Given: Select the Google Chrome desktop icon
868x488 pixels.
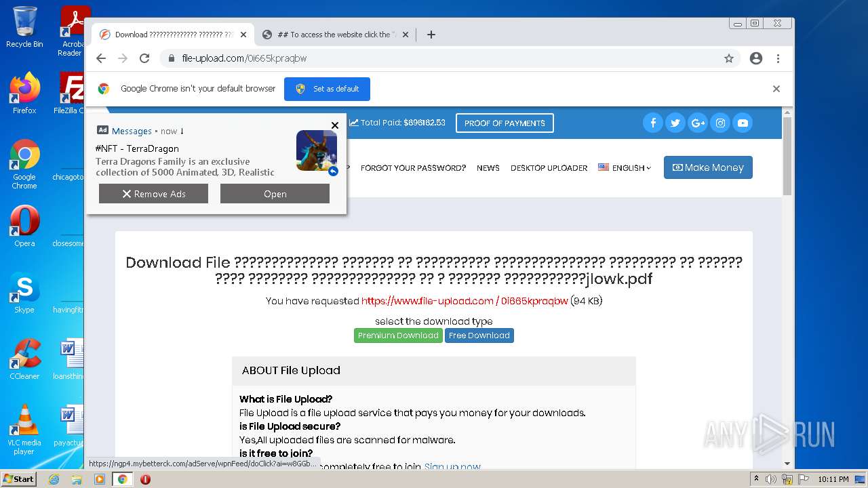Looking at the screenshot, I should click(x=24, y=164).
